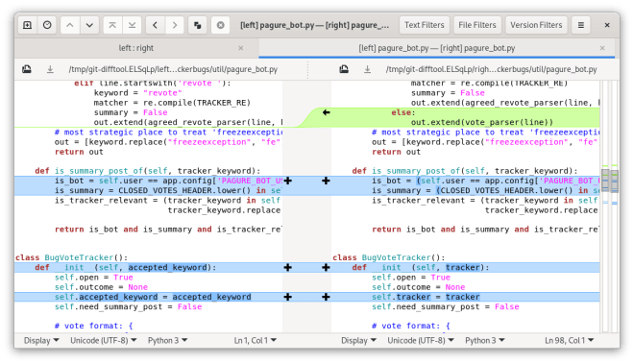
Task: Open the hamburger main menu
Action: point(581,25)
